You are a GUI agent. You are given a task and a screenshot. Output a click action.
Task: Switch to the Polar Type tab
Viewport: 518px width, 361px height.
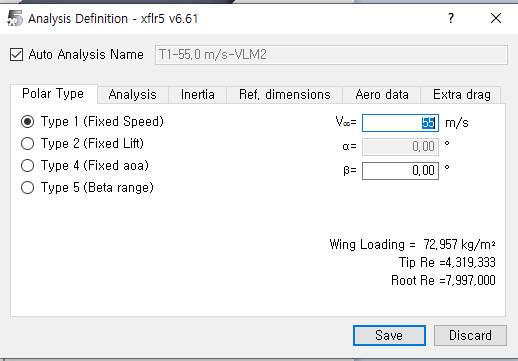pos(53,94)
